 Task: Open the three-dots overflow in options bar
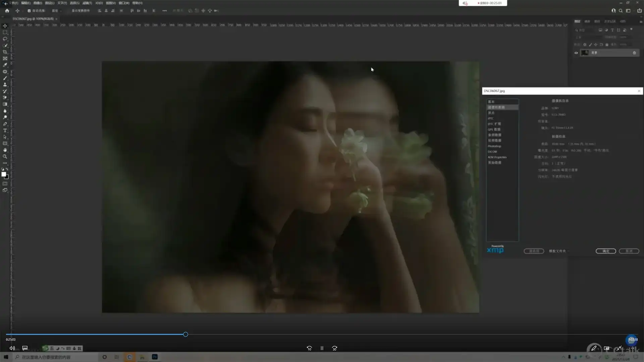pos(164,11)
